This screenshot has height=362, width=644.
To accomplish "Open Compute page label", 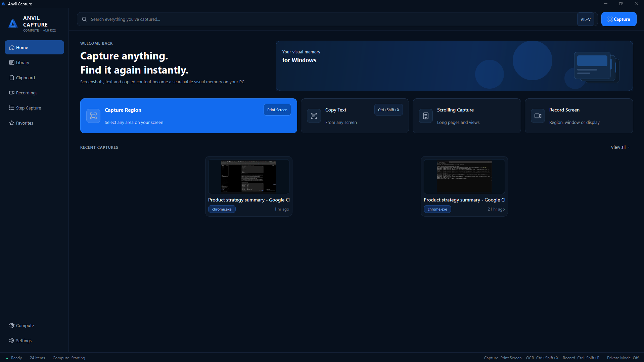I will (x=25, y=325).
